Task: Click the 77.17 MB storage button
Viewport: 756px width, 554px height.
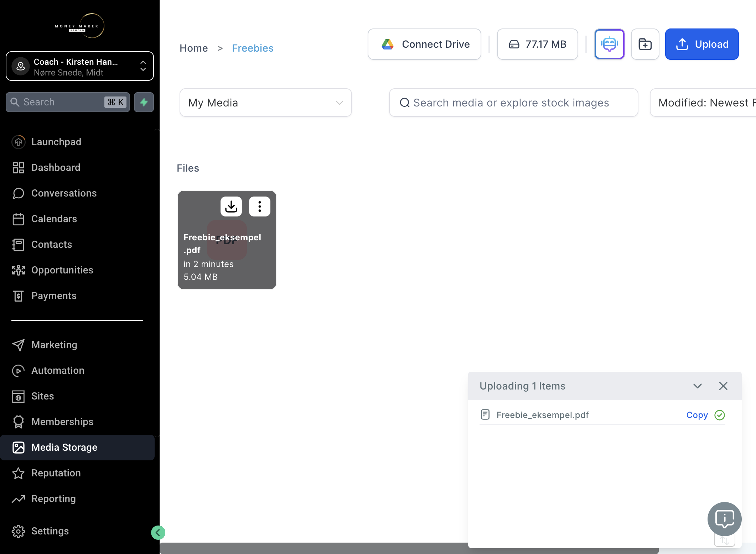Action: [537, 44]
